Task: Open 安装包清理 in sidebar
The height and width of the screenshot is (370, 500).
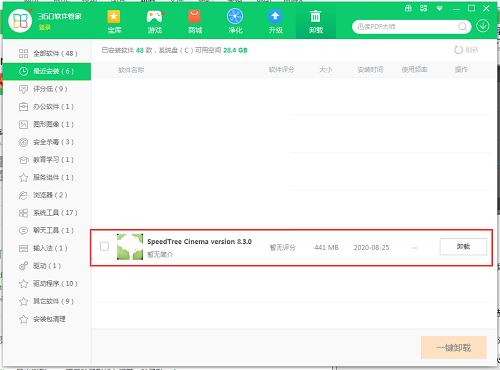Action: pos(48,319)
